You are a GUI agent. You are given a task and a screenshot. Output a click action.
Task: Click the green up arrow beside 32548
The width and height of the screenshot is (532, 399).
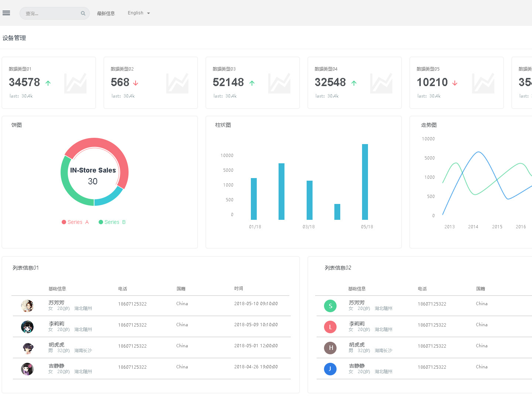[x=354, y=83]
